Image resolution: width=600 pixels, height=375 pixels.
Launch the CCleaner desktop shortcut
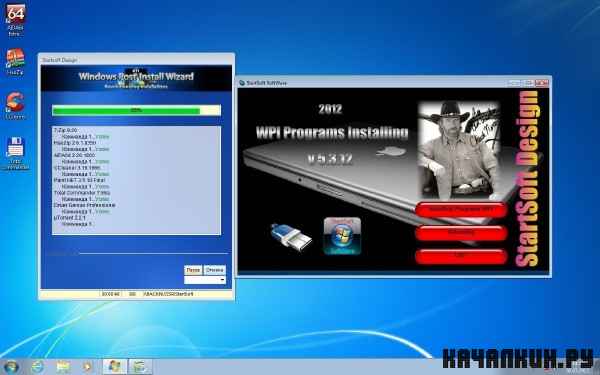click(15, 106)
